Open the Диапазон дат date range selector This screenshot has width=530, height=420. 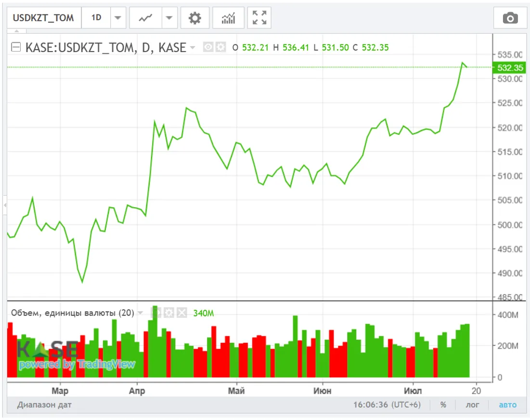[44, 405]
